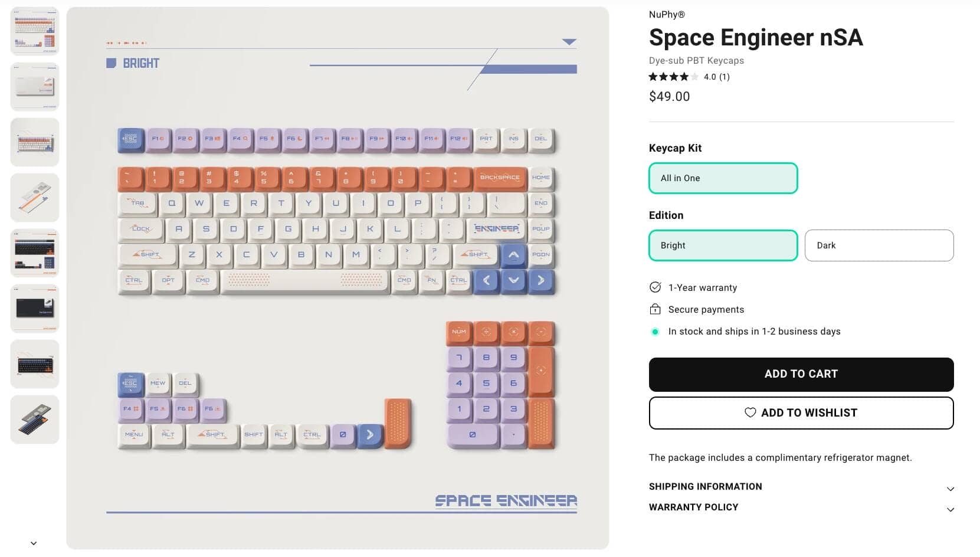Click the main keycap product image
This screenshot has height=557, width=980.
[x=337, y=278]
